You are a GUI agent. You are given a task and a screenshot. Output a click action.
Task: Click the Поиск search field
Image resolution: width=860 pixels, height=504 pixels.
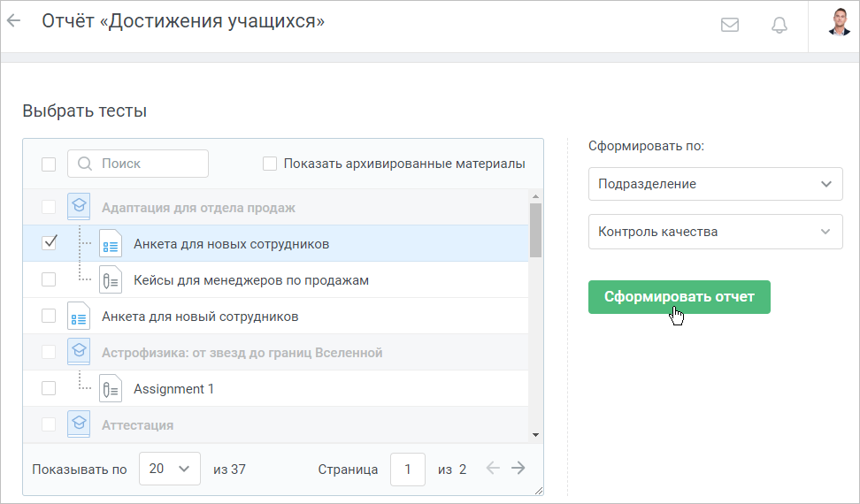[138, 164]
